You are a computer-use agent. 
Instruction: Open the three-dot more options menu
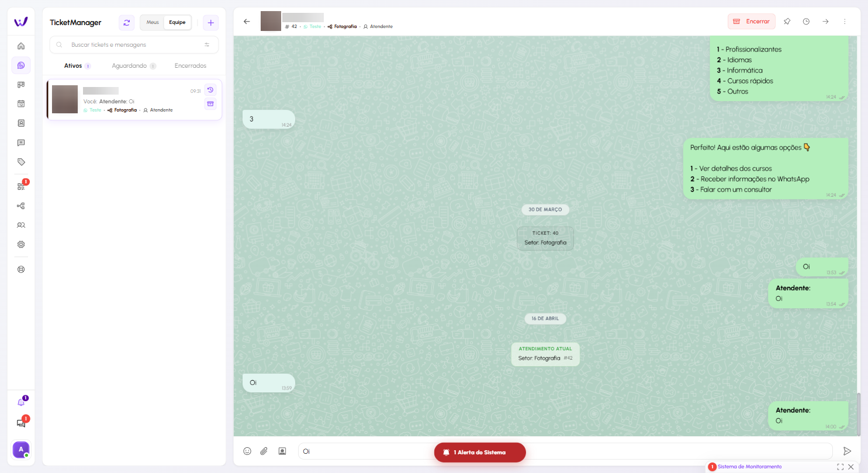coord(845,22)
